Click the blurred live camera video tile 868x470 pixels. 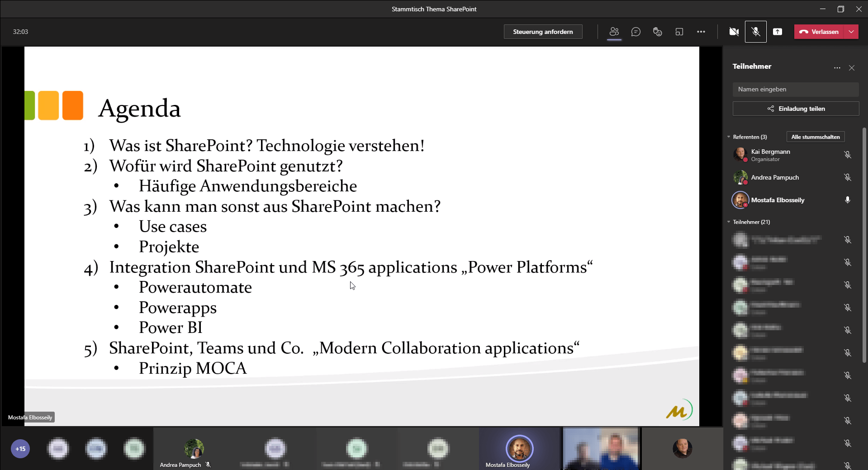[601, 449]
